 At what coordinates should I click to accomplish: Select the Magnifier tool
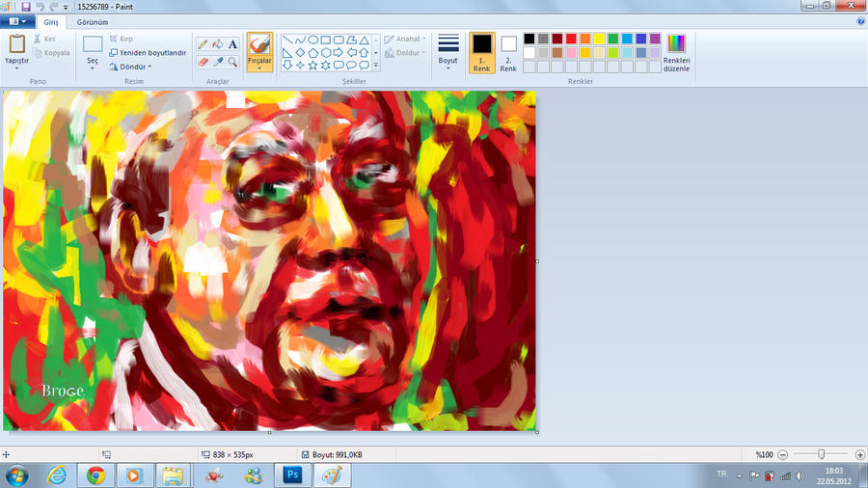click(x=232, y=62)
